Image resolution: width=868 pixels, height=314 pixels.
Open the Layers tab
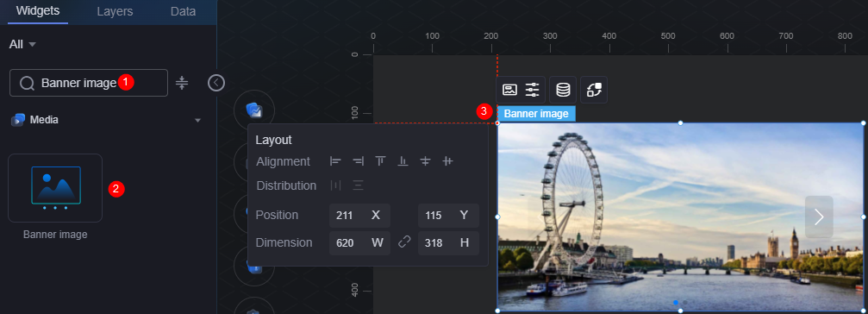tap(115, 11)
